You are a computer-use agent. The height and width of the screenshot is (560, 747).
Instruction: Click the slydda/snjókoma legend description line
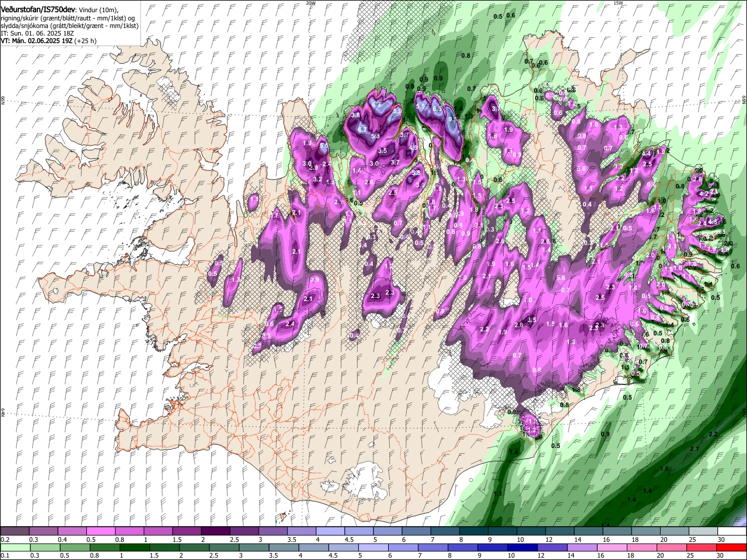69,26
